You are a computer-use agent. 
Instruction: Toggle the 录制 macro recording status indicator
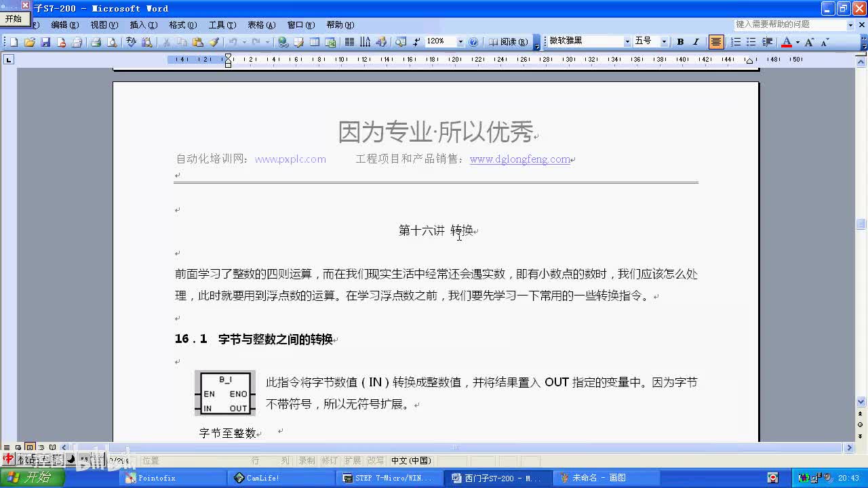pyautogui.click(x=307, y=461)
